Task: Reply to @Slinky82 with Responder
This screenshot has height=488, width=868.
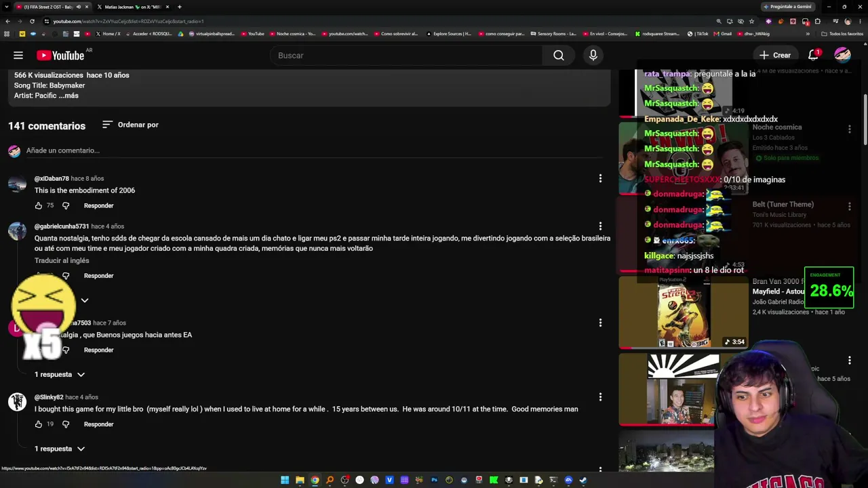Action: [x=99, y=424]
